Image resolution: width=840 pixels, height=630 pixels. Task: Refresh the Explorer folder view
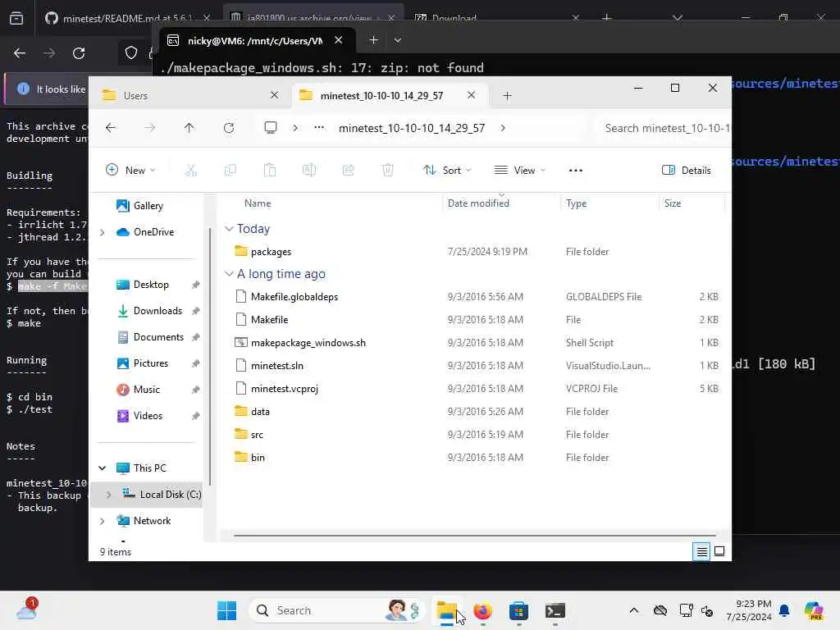(x=229, y=128)
